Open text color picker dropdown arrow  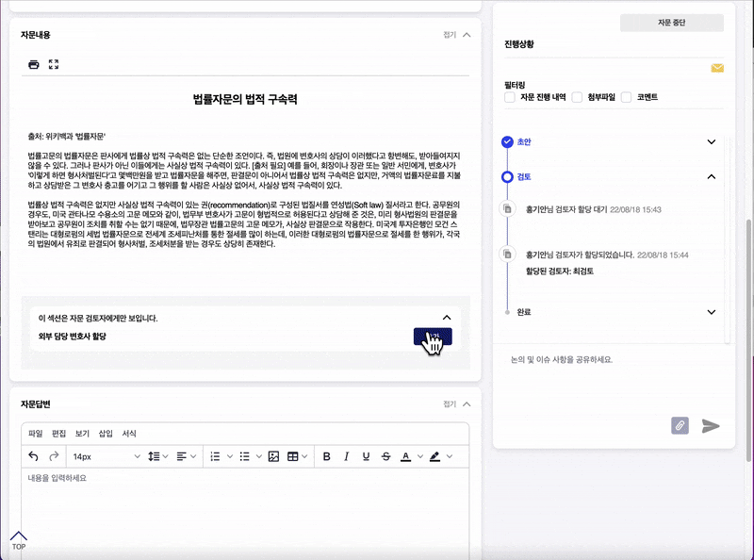click(419, 456)
